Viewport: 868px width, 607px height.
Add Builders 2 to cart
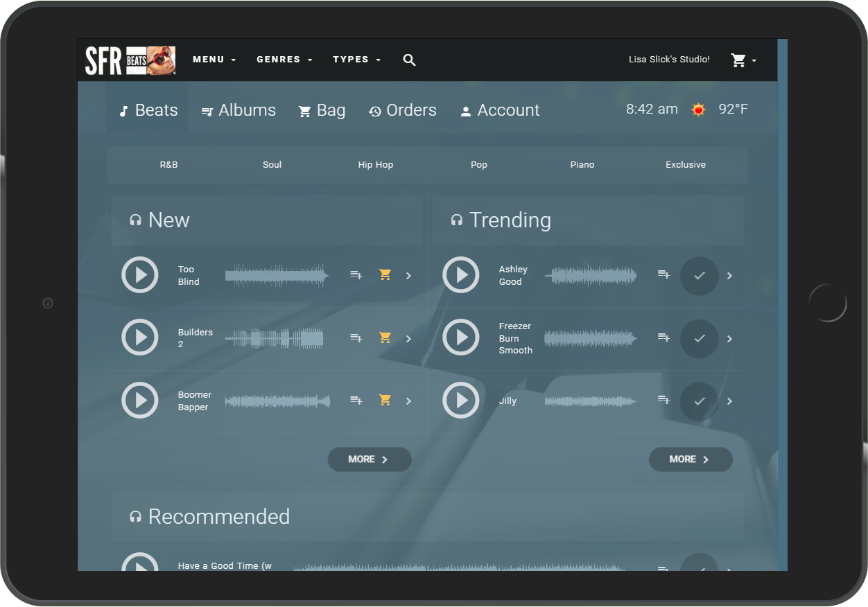[385, 338]
